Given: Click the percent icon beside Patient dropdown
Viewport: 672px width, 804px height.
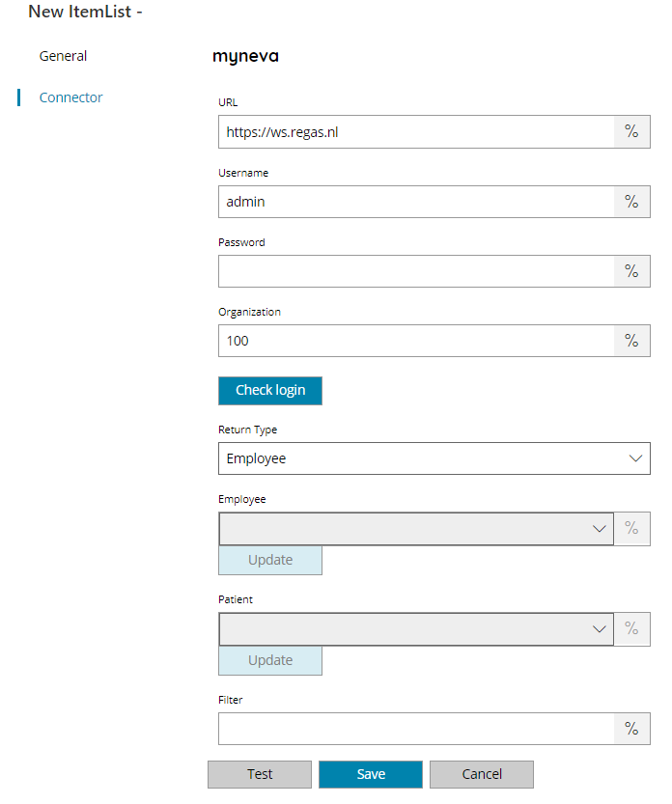Looking at the screenshot, I should pyautogui.click(x=631, y=628).
